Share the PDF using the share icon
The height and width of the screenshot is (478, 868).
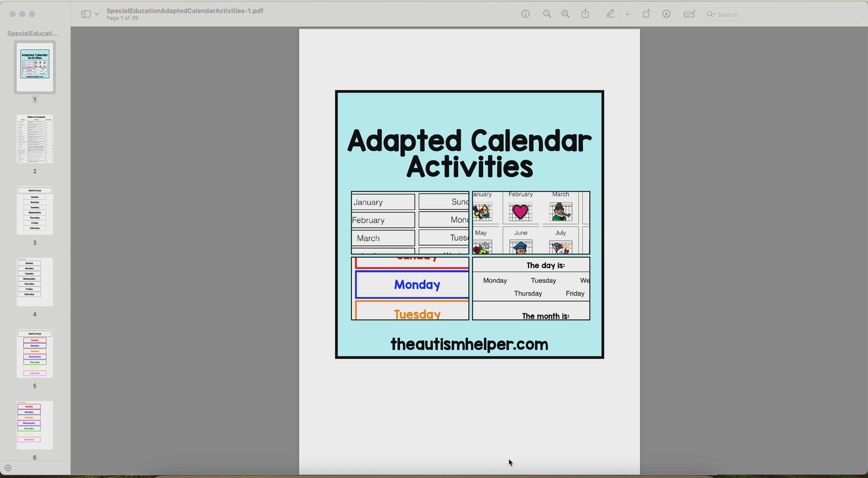(x=585, y=14)
